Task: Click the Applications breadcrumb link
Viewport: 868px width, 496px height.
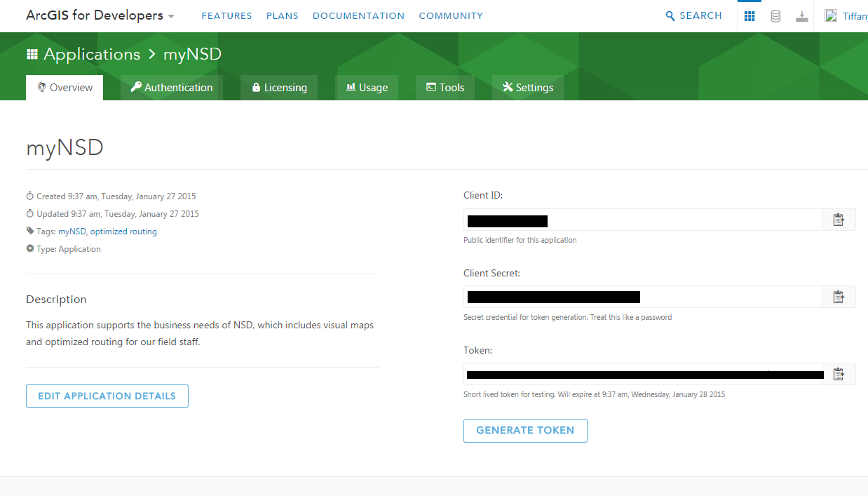Action: pyautogui.click(x=92, y=54)
